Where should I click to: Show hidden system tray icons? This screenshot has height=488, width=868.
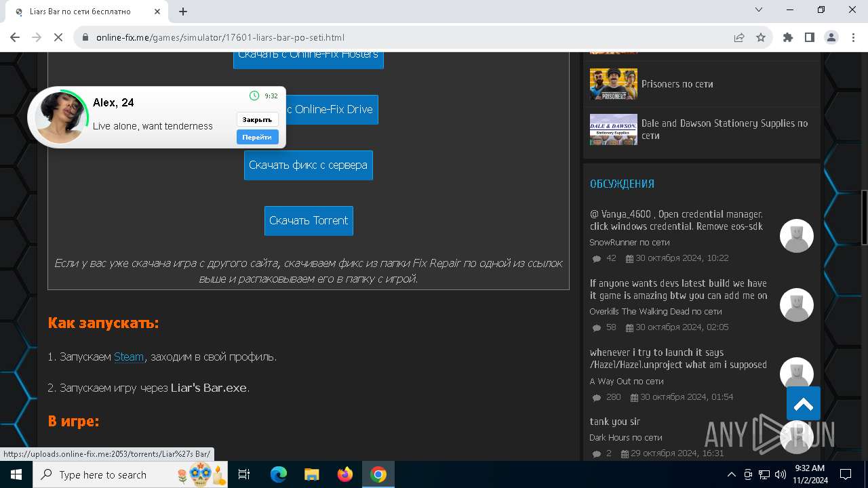click(731, 474)
